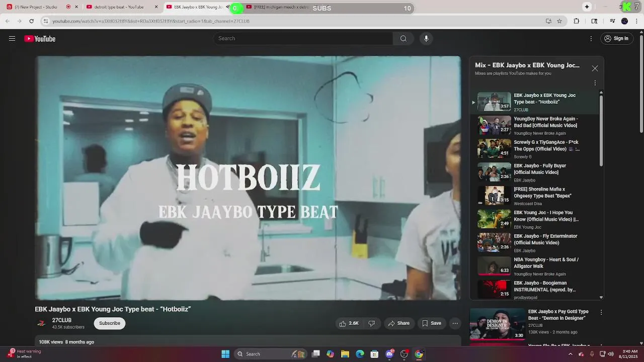Click the mix playlist scrollbar
644x362 pixels.
click(601, 131)
